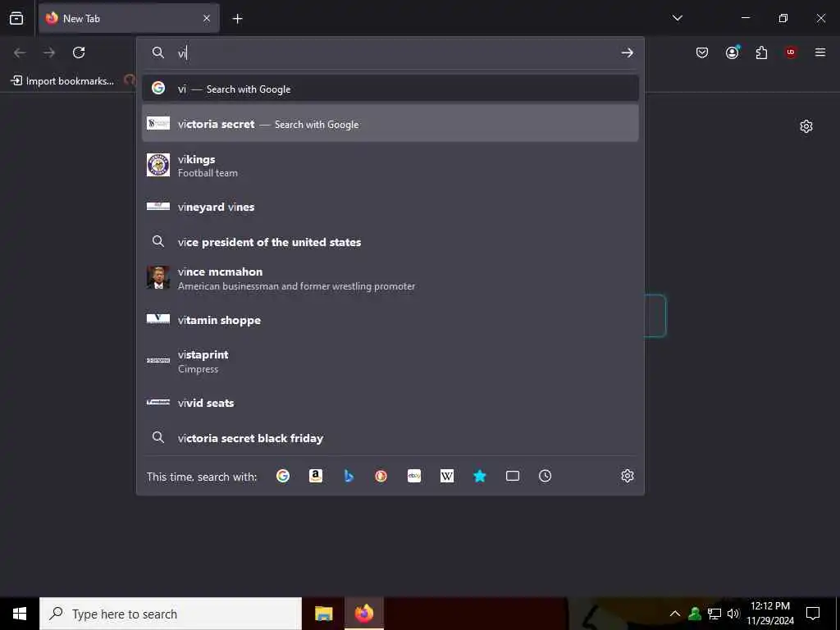
Task: Search this time with Wikipedia icon
Action: click(447, 476)
